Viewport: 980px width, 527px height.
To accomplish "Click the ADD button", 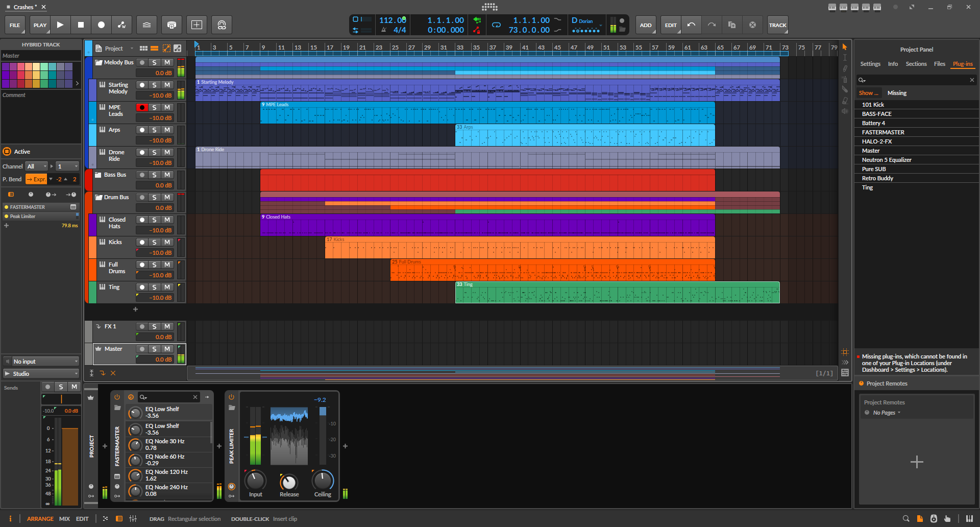I will pyautogui.click(x=646, y=25).
